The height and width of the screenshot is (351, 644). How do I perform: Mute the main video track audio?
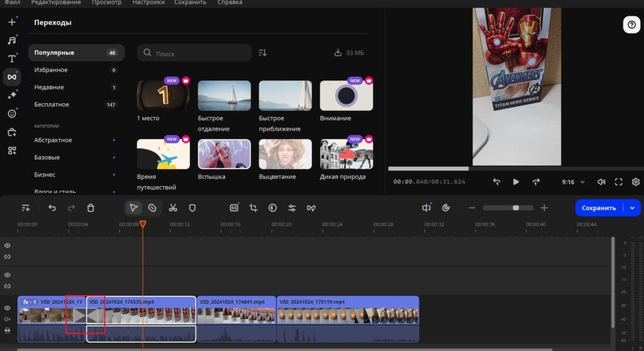click(x=8, y=319)
